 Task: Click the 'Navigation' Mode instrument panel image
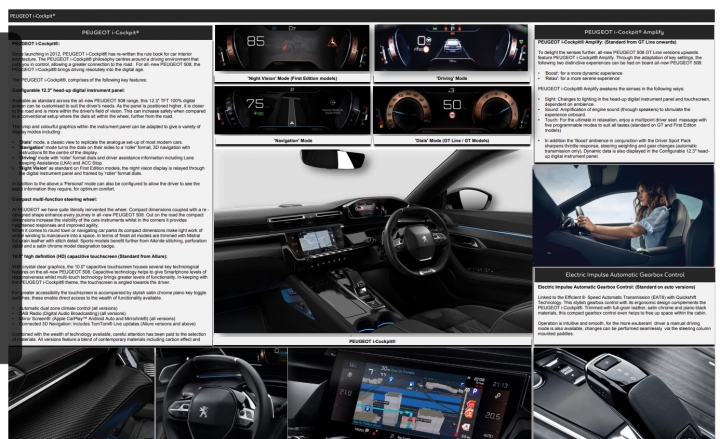292,110
